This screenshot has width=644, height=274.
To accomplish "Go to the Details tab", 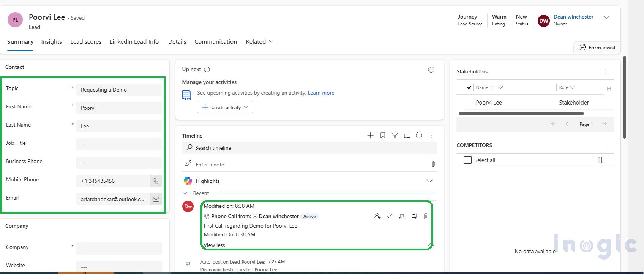I will point(177,42).
